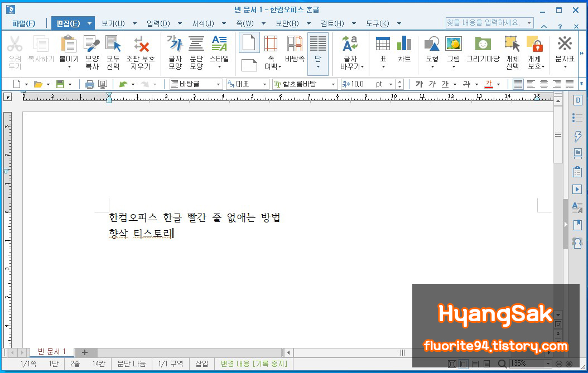Click the 단 columns icon
The height and width of the screenshot is (373, 588).
click(x=318, y=43)
